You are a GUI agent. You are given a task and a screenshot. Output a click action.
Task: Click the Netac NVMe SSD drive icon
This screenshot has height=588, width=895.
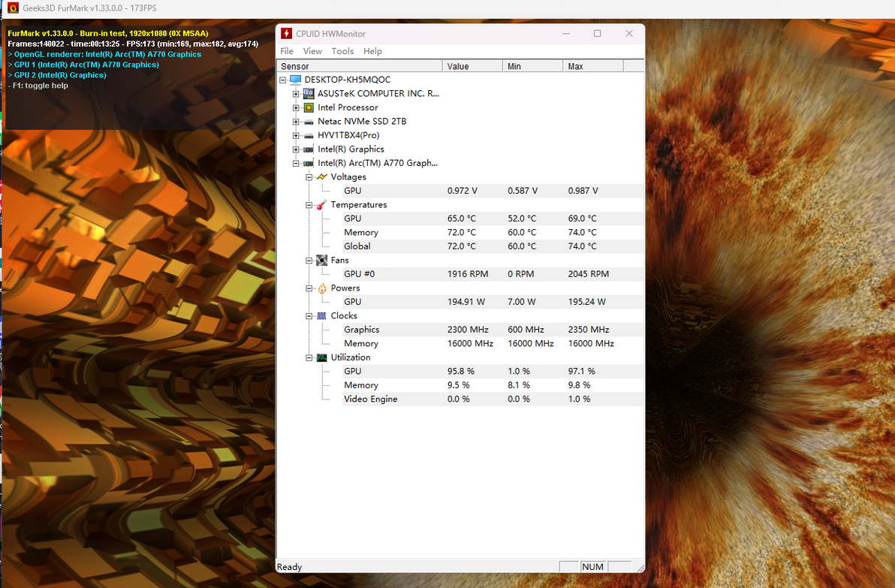pyautogui.click(x=309, y=122)
